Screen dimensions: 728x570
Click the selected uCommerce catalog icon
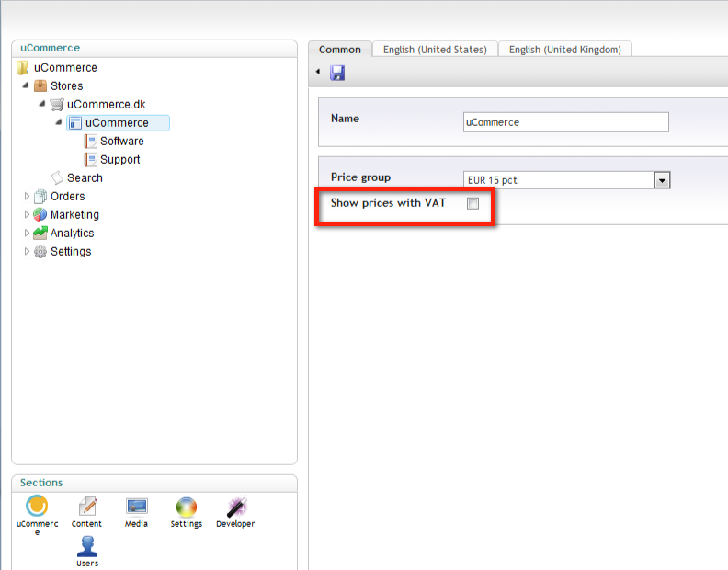tap(74, 123)
